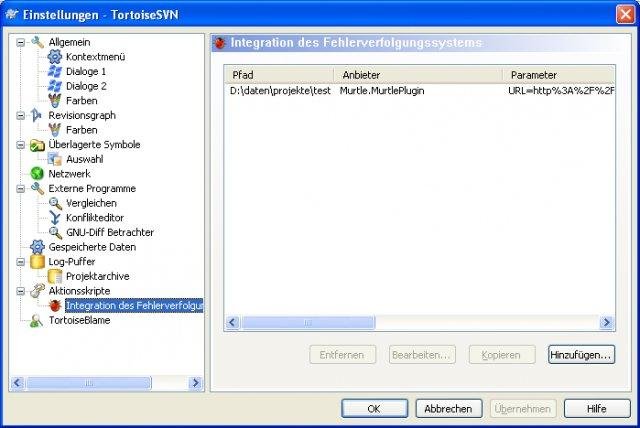Viewport: 640px width, 428px height.
Task: Collapse the Revisionsgraph tree node
Action: click(x=20, y=115)
